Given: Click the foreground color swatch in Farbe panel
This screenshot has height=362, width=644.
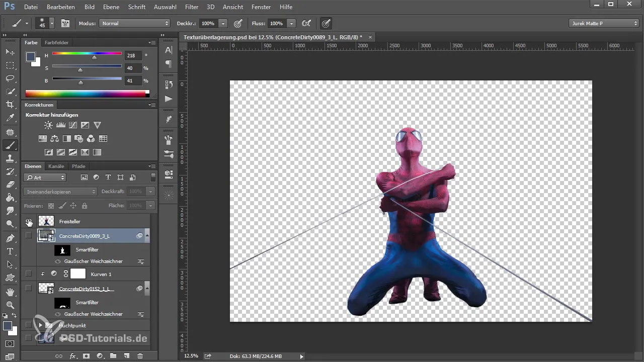Looking at the screenshot, I should [31, 56].
